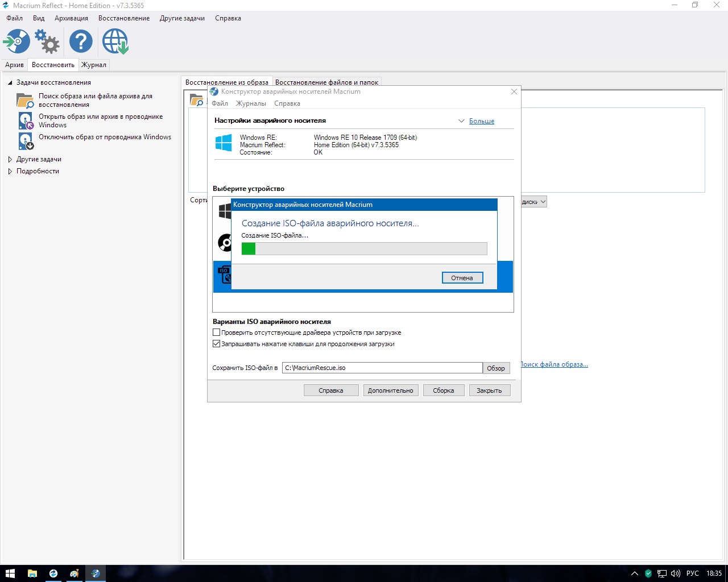
Task: Uncheck prompt for key press to continue boot
Action: click(x=216, y=344)
